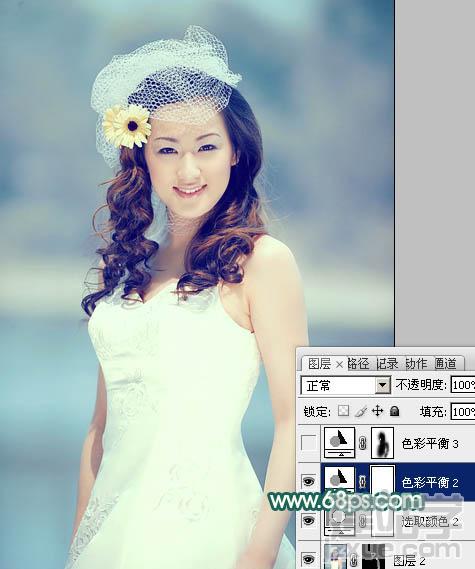Screen dimensions: 475x569
Task: Click the lock all padlock icon
Action: coord(394,411)
